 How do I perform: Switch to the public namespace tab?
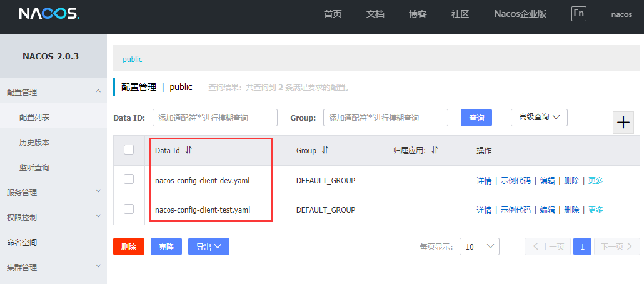pyautogui.click(x=133, y=59)
